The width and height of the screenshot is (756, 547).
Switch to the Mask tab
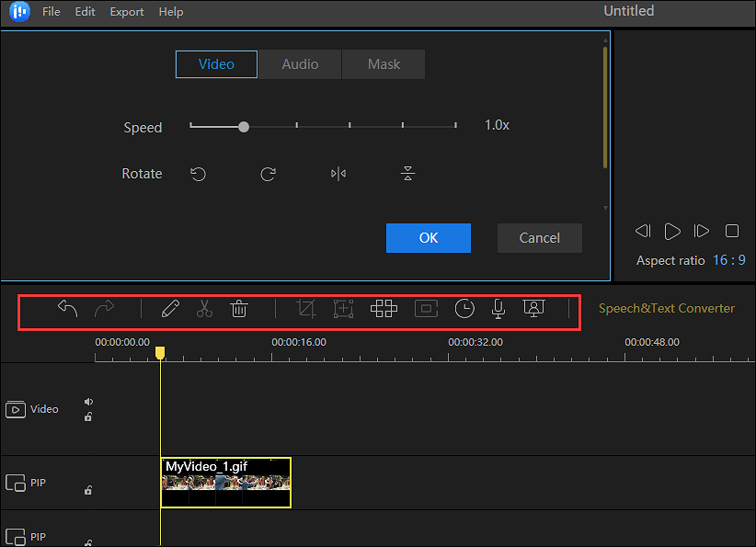(x=384, y=64)
